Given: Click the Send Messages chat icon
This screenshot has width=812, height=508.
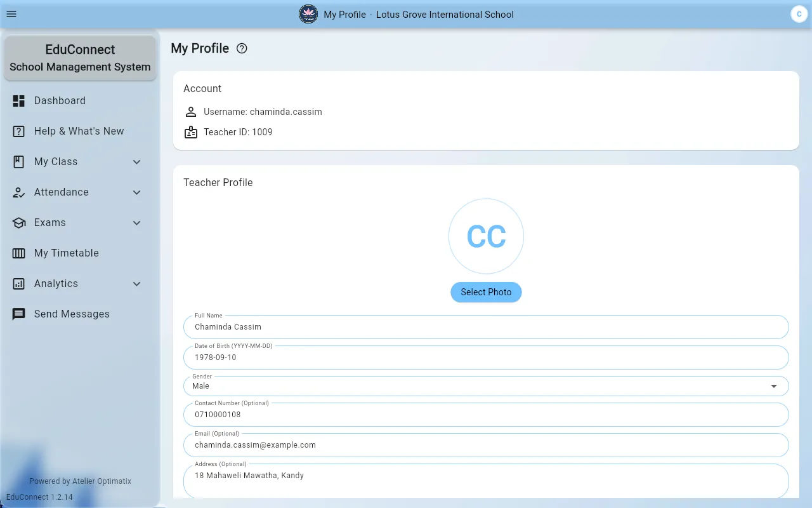Looking at the screenshot, I should [19, 314].
